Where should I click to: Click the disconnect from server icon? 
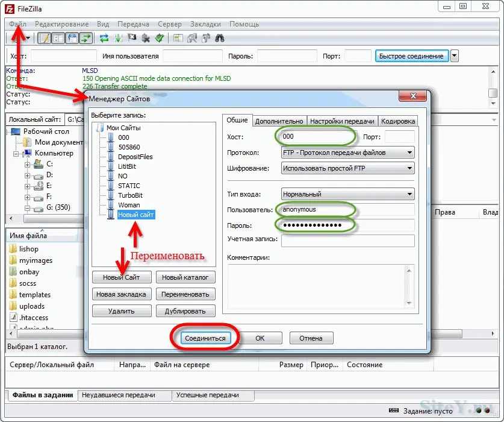click(146, 39)
